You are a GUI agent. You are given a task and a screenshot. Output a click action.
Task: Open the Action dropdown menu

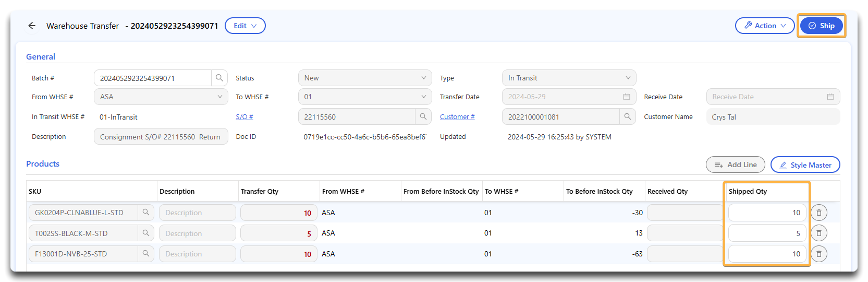click(x=764, y=26)
